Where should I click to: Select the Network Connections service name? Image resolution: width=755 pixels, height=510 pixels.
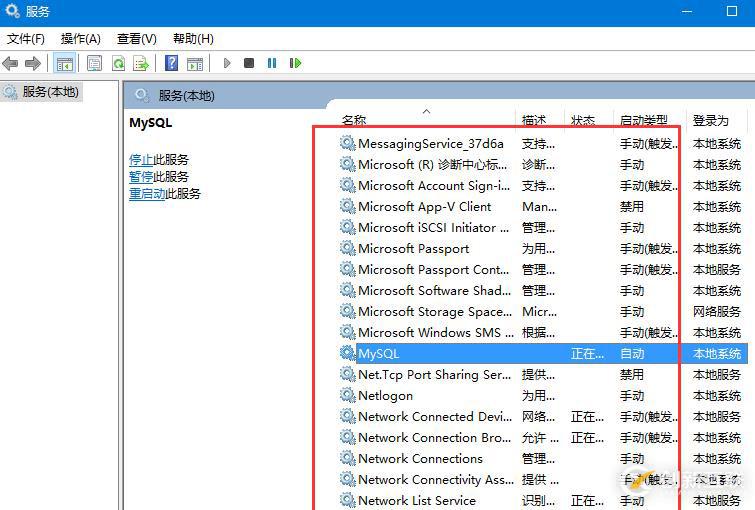(x=420, y=458)
